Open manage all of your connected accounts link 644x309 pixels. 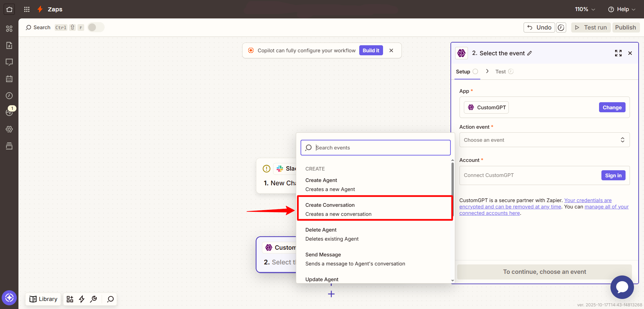pyautogui.click(x=544, y=210)
